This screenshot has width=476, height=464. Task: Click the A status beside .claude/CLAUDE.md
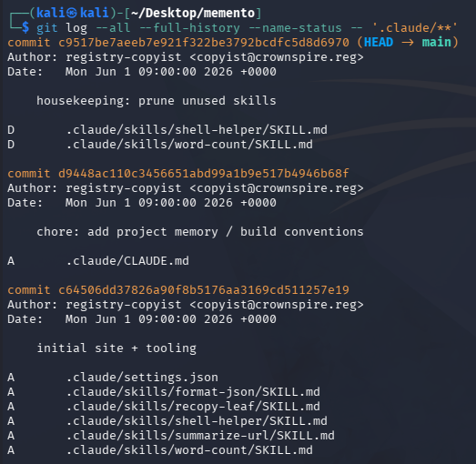tap(11, 261)
